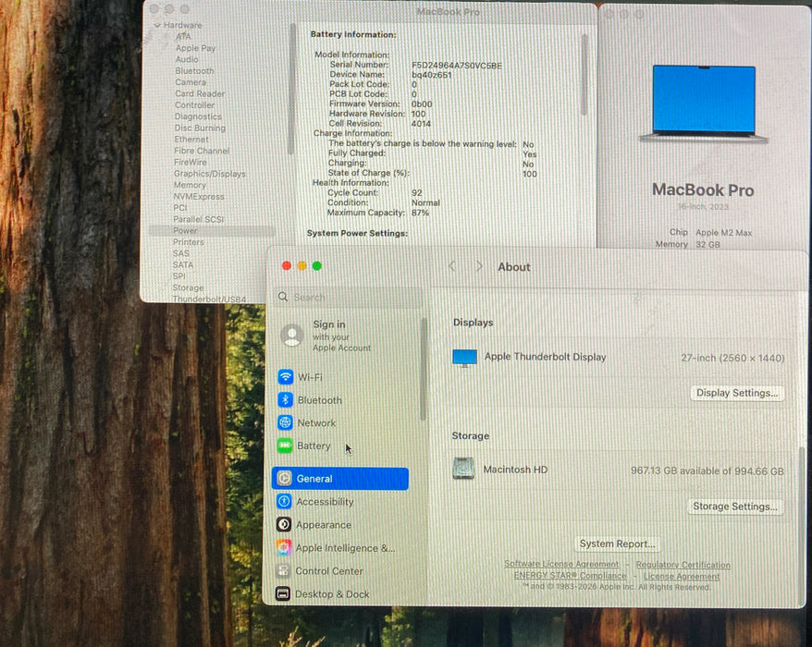This screenshot has height=647, width=812.
Task: Select Apple Pay in System Report sidebar
Action: [x=195, y=48]
